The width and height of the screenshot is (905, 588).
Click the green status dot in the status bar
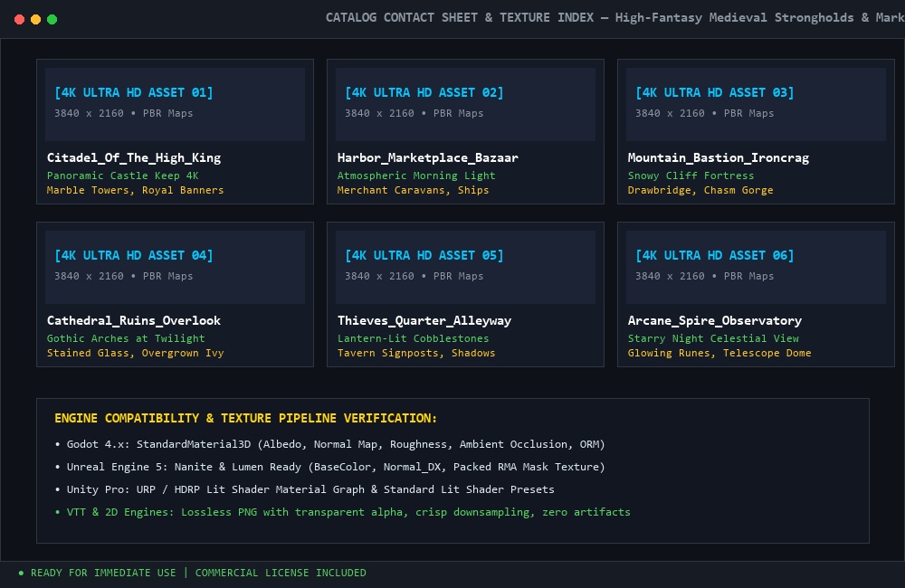(22, 573)
